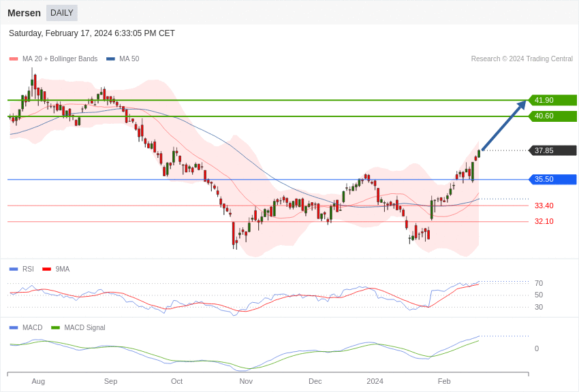Toggle the green MACD Signal legend entry
Viewport: 579px width, 392px height.
click(x=78, y=328)
